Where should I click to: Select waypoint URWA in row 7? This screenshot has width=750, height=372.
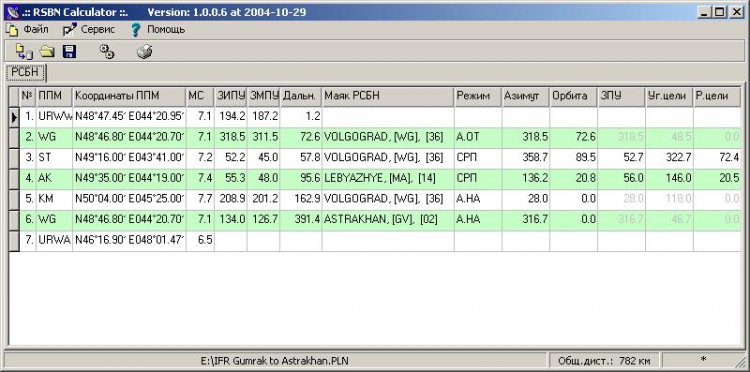tap(55, 240)
